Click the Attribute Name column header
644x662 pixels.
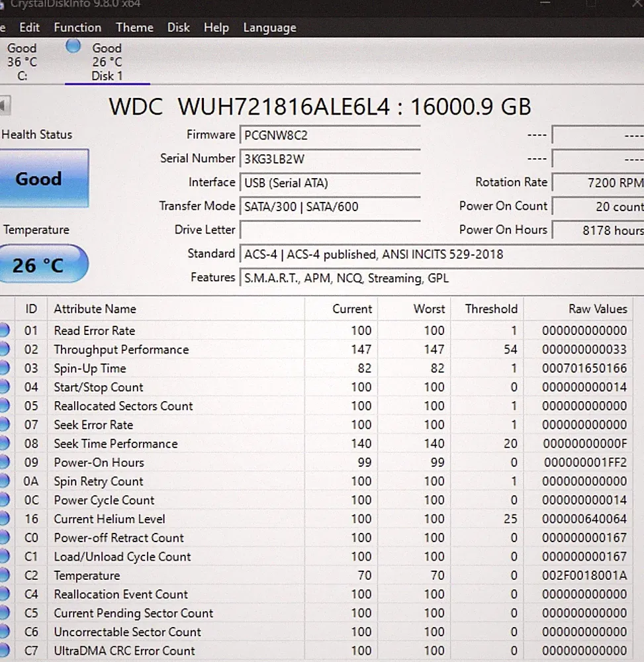176,308
